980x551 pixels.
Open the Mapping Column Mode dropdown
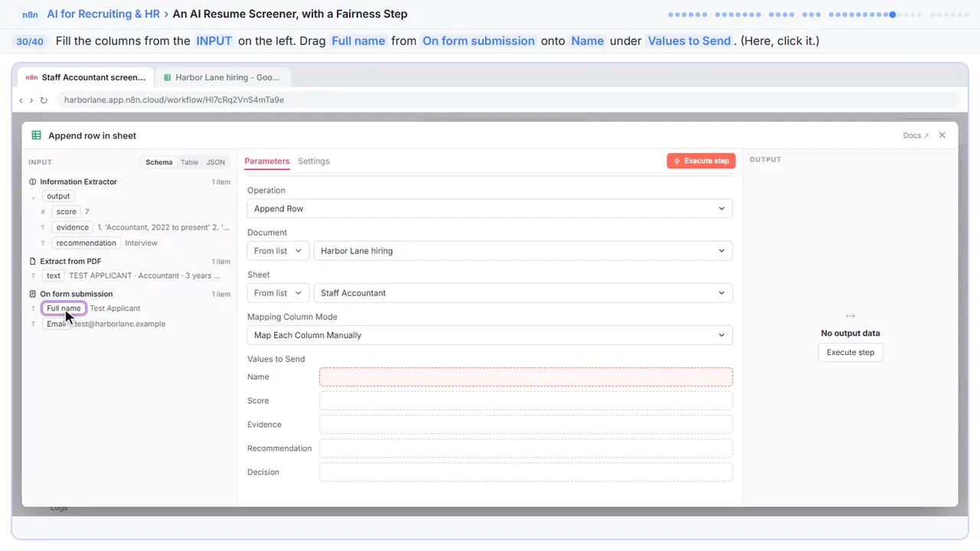(x=489, y=335)
